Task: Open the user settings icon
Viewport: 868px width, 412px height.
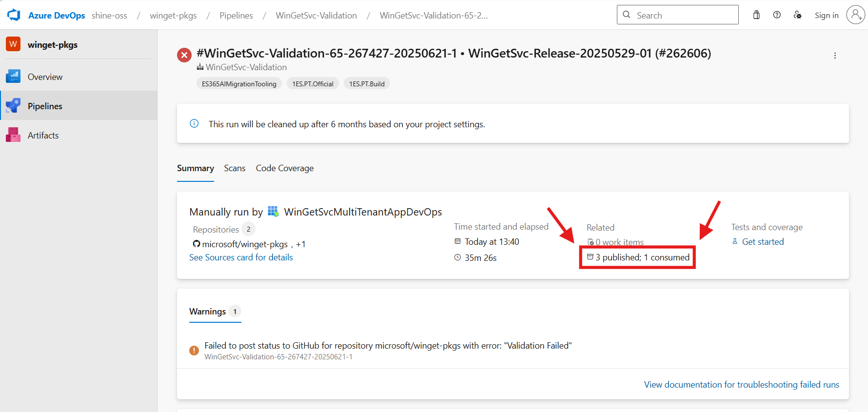Action: click(798, 15)
